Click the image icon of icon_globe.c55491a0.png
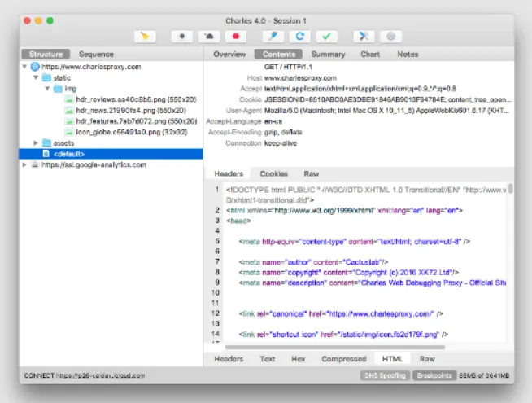 69,132
